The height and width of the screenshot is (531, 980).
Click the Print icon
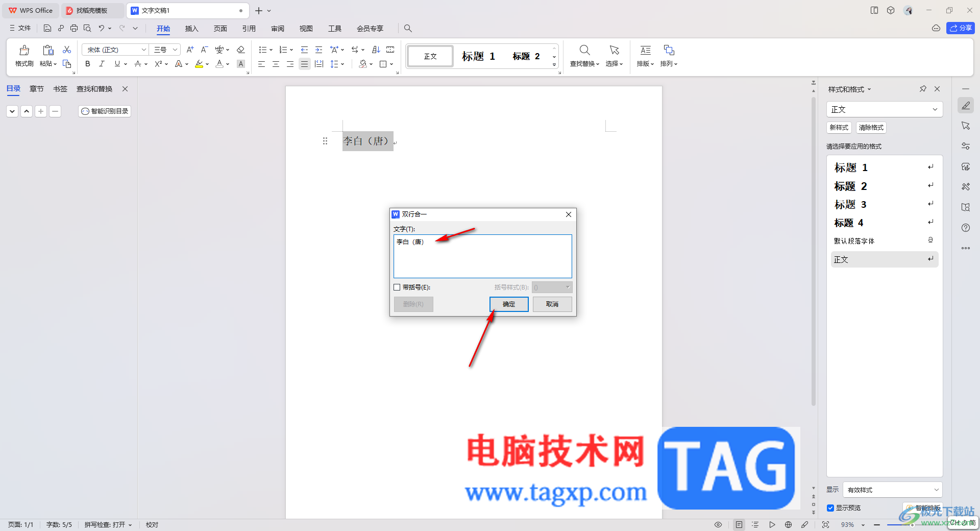point(74,28)
